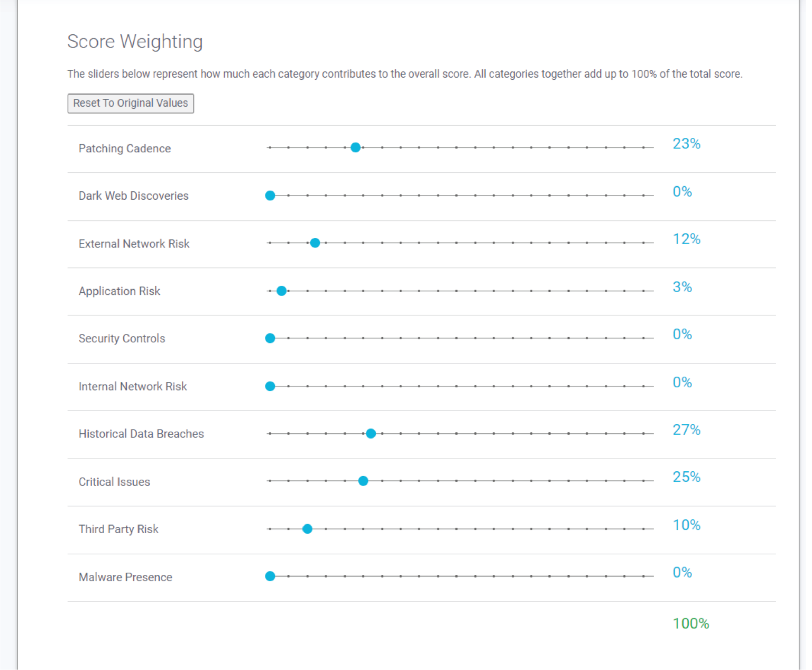Select the 27% Historical Data Breaches value
Viewport: 812px width, 670px height.
tap(686, 430)
